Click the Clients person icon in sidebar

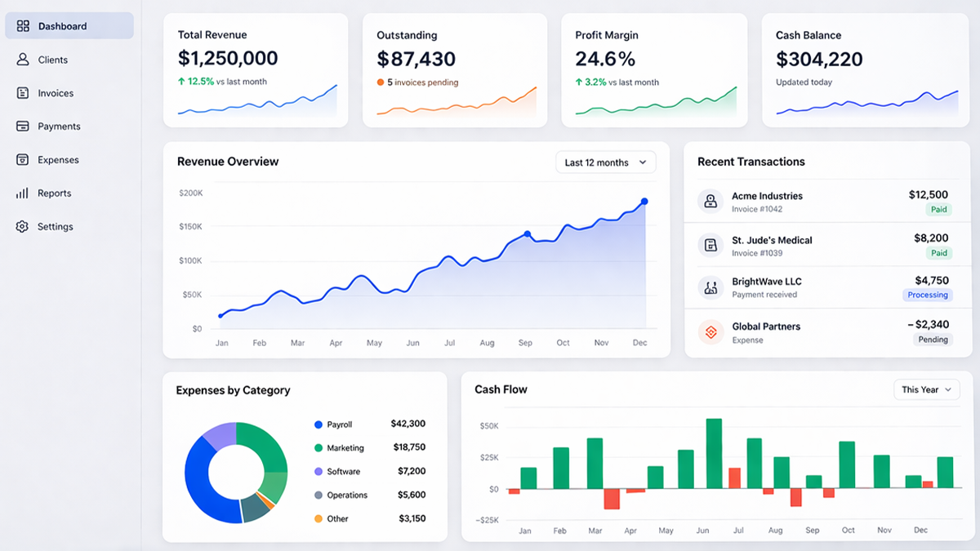(x=23, y=59)
